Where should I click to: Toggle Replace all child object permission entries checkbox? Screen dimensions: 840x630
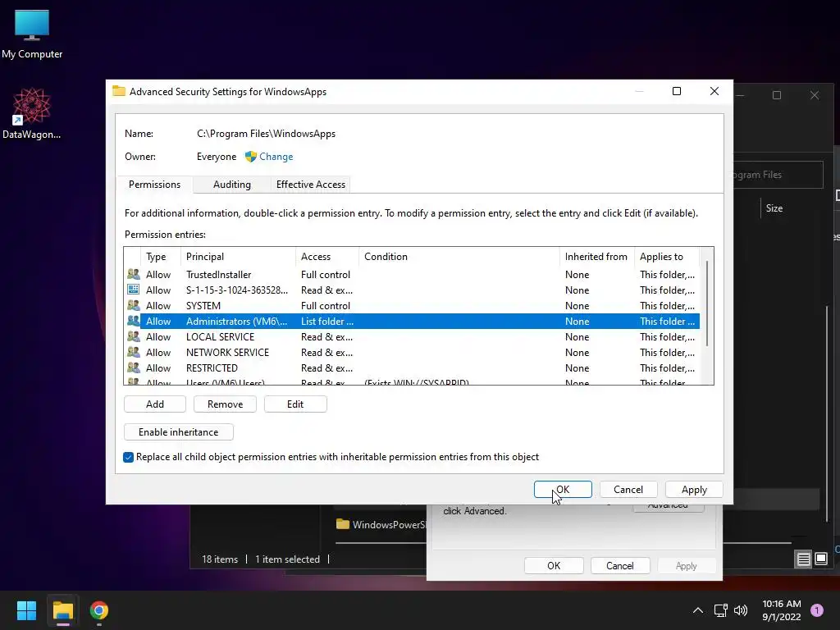click(x=128, y=457)
